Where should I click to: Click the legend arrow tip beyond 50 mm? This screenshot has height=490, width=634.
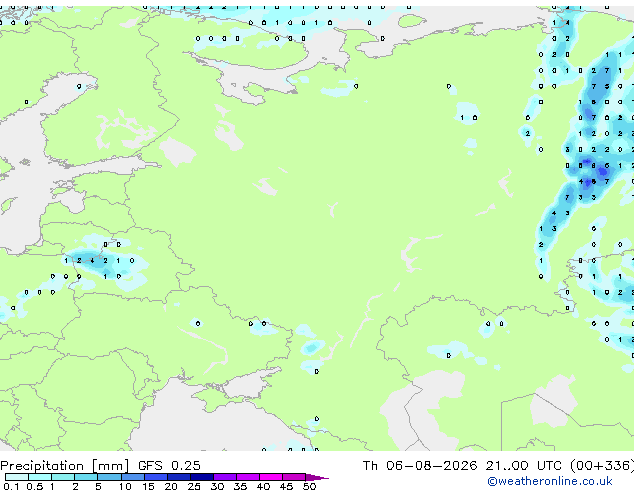tap(317, 477)
